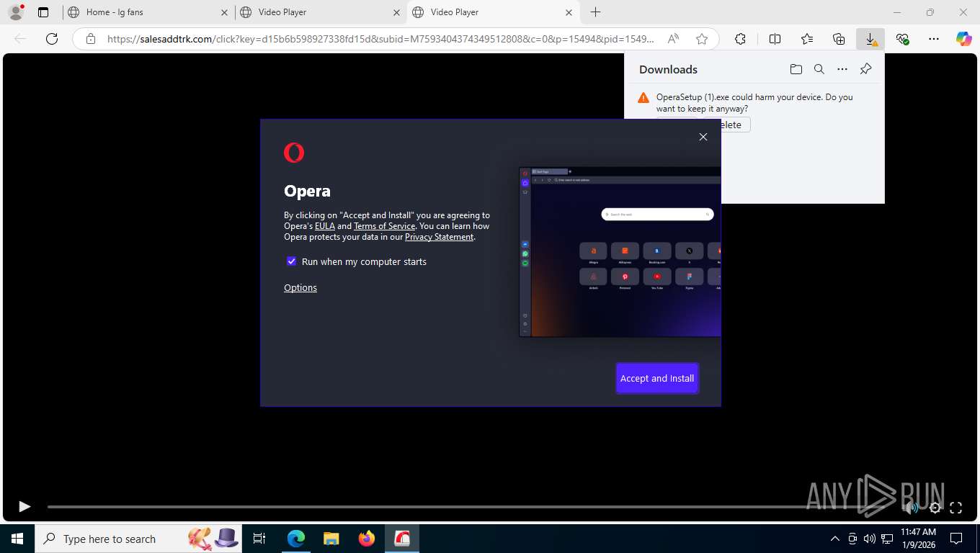
Task: Open the Opera installer taskbar item
Action: 402,539
